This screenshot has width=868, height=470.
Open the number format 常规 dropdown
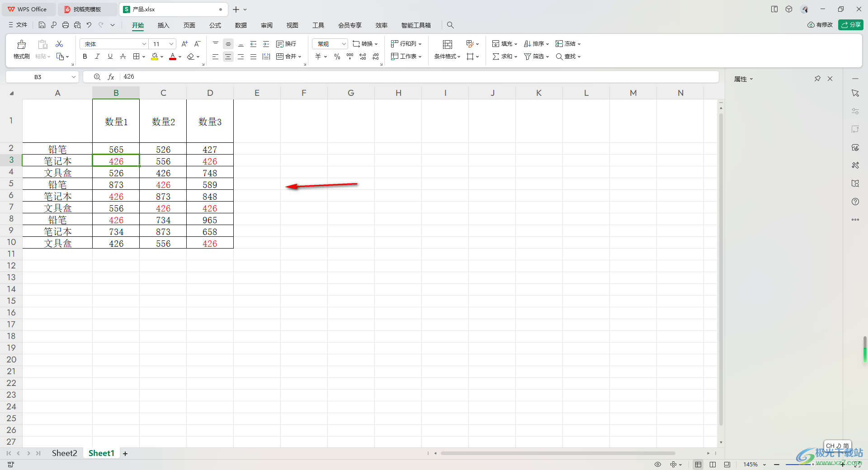point(344,44)
